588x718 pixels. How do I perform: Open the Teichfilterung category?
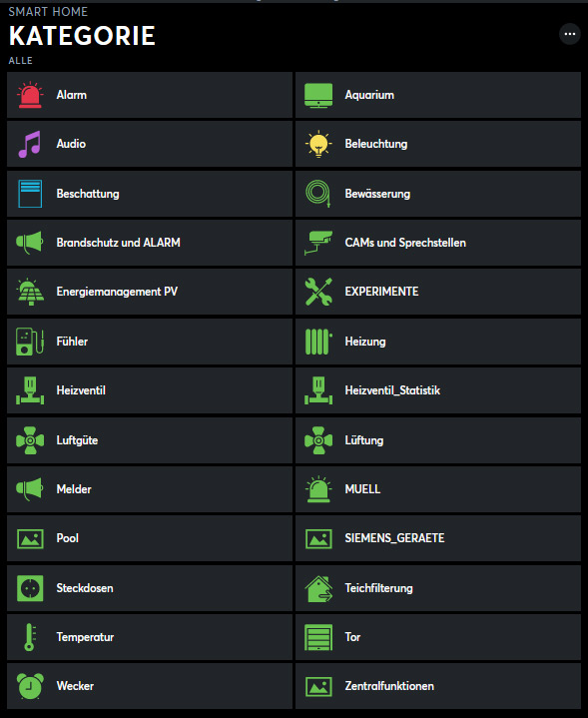click(x=438, y=588)
